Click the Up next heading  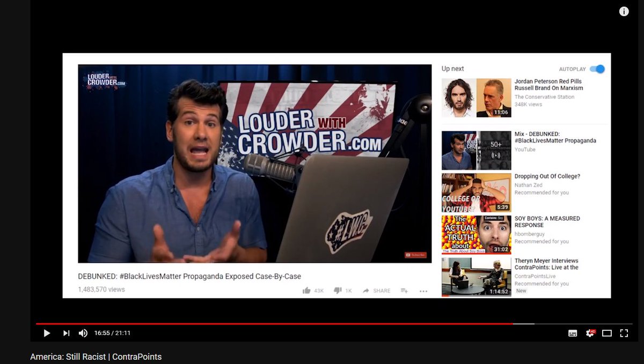click(x=453, y=69)
